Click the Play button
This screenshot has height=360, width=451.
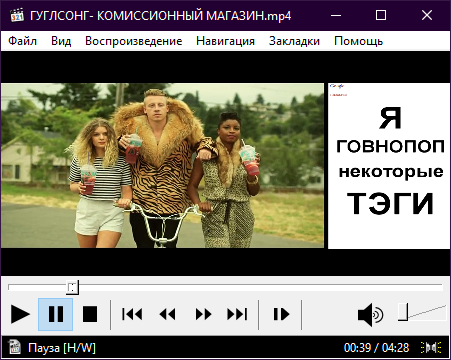click(20, 314)
